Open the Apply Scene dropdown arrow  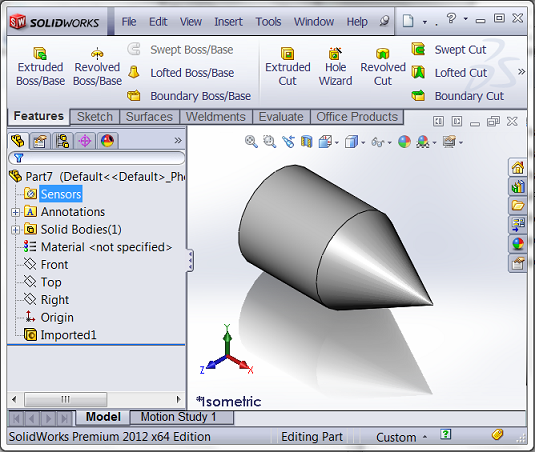[434, 143]
